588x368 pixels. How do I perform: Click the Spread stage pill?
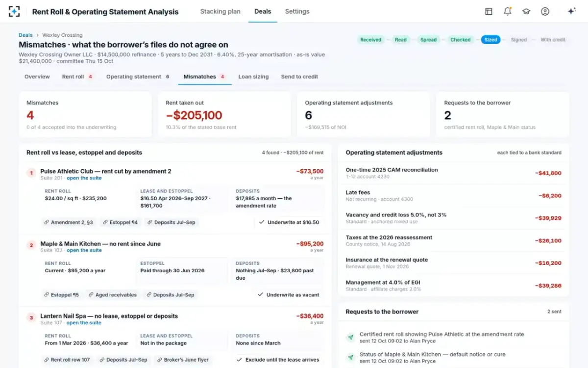click(x=428, y=40)
